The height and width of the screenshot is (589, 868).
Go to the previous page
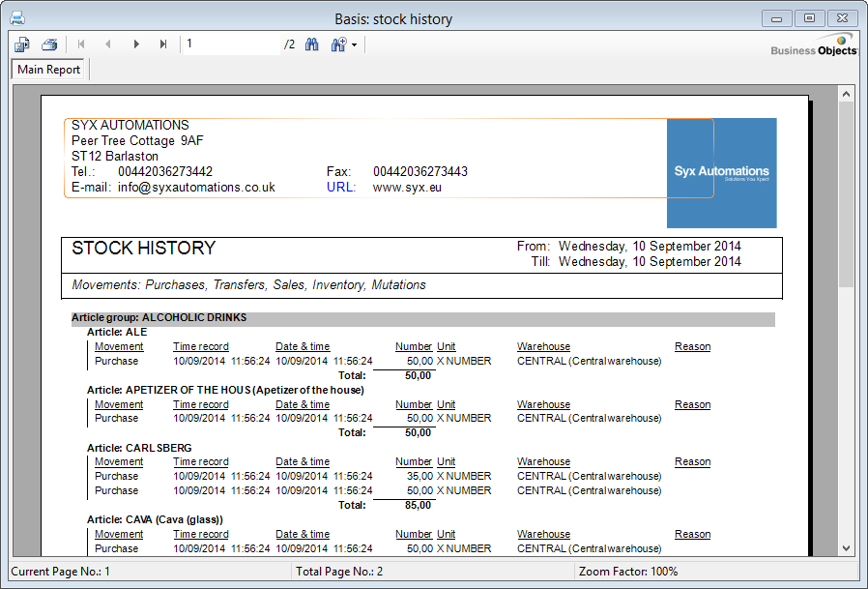[x=108, y=44]
